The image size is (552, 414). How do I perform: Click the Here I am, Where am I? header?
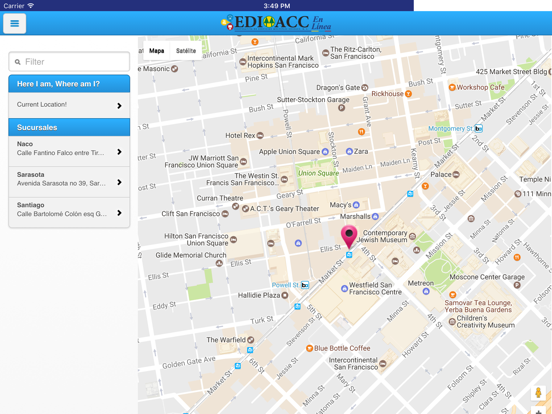[69, 84]
